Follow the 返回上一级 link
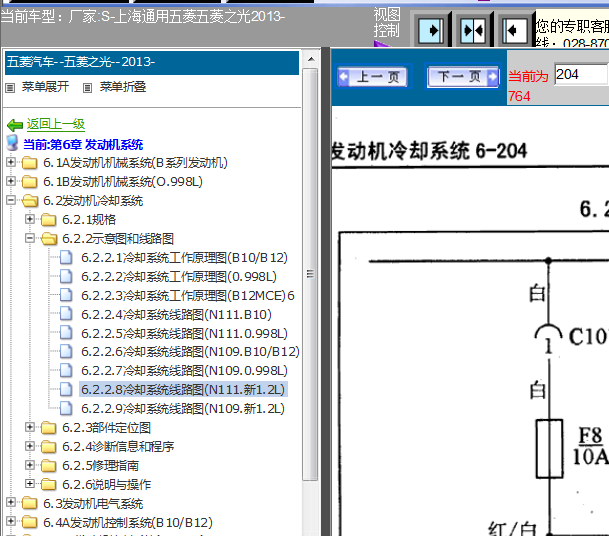Image resolution: width=609 pixels, height=536 pixels. pyautogui.click(x=56, y=124)
